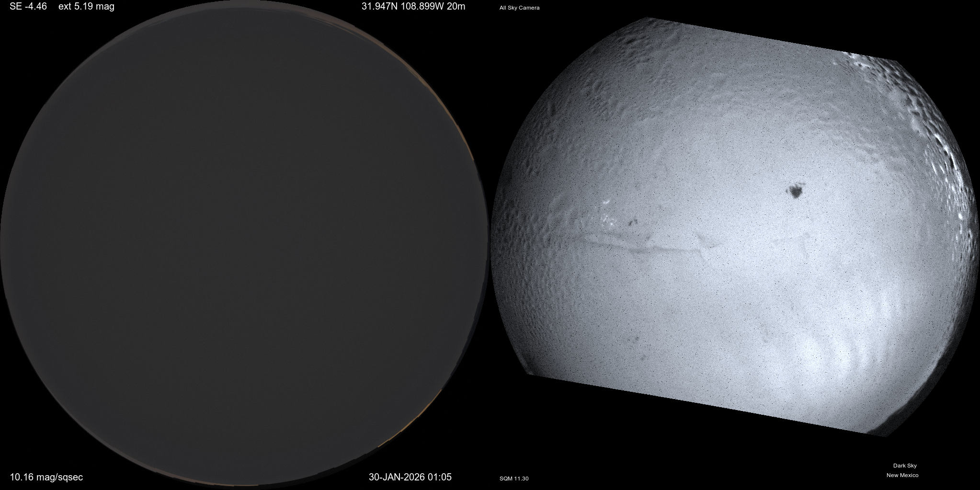Select the "ext 5.19 mag" extinction value

point(86,7)
